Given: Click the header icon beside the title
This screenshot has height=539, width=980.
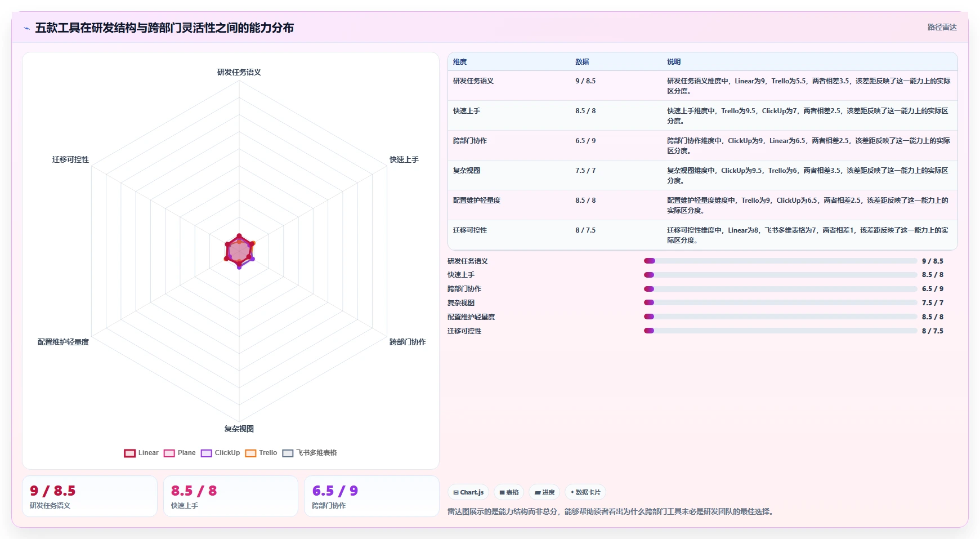Looking at the screenshot, I should point(26,28).
